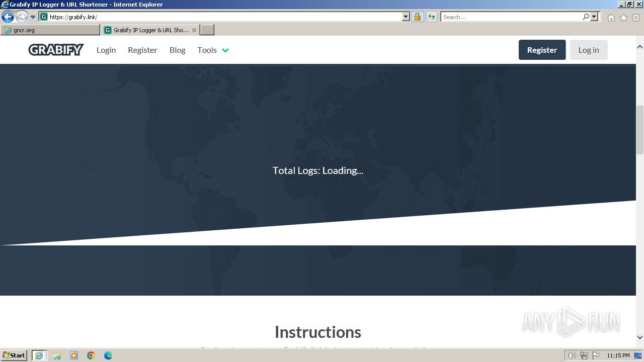
Task: Click the browser Forward arrow button
Action: pos(22,17)
